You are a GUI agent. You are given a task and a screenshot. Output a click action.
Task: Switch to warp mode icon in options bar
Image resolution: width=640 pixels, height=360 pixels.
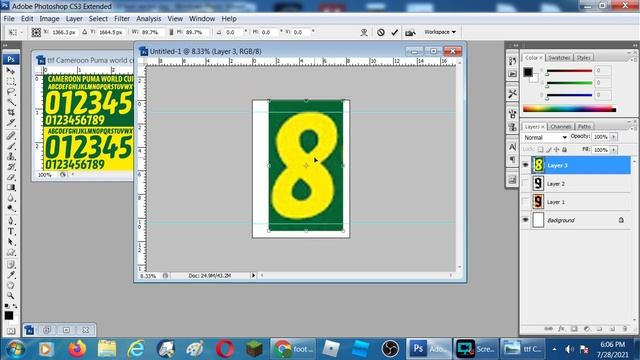pyautogui.click(x=364, y=33)
